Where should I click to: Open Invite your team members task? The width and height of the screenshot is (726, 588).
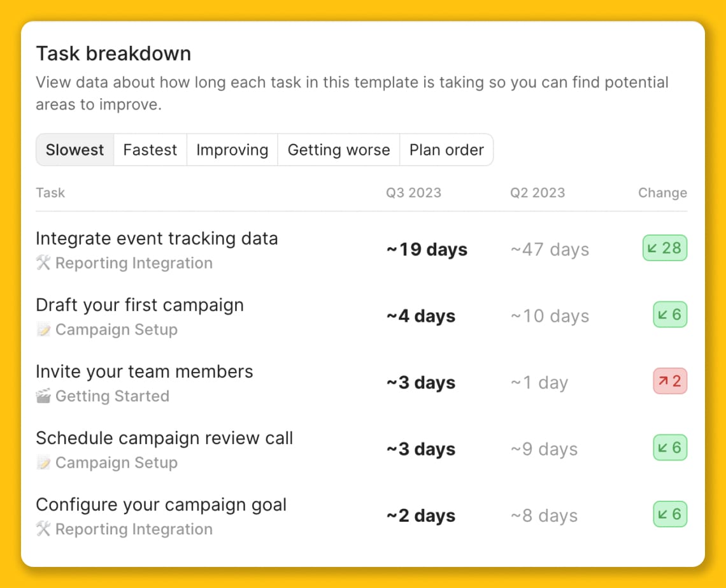point(145,372)
